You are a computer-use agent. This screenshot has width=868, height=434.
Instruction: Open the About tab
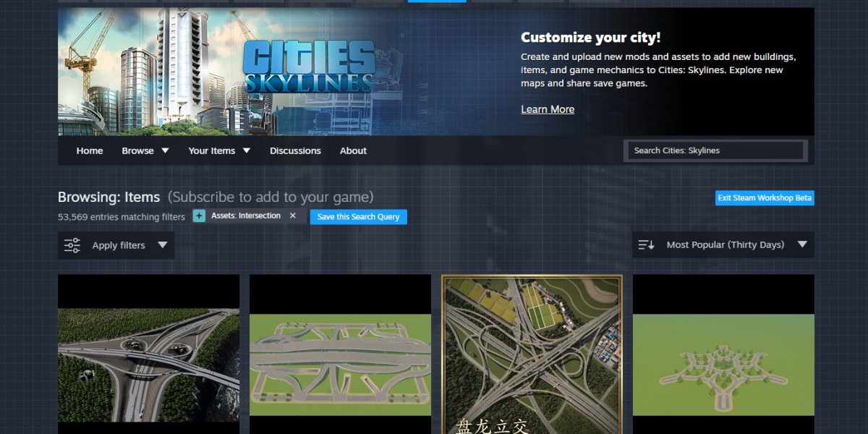(x=353, y=150)
